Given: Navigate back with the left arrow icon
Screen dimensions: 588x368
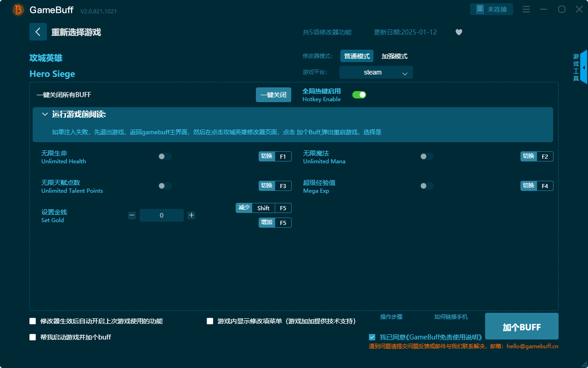Looking at the screenshot, I should click(38, 31).
